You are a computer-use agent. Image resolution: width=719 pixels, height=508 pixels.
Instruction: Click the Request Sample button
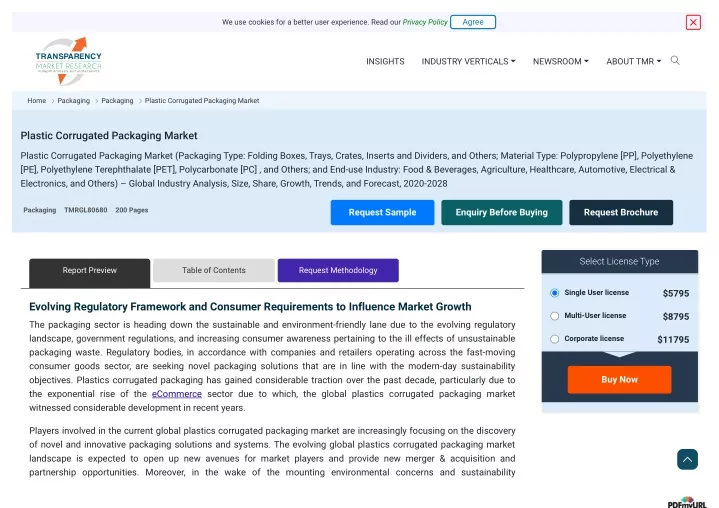pos(382,212)
